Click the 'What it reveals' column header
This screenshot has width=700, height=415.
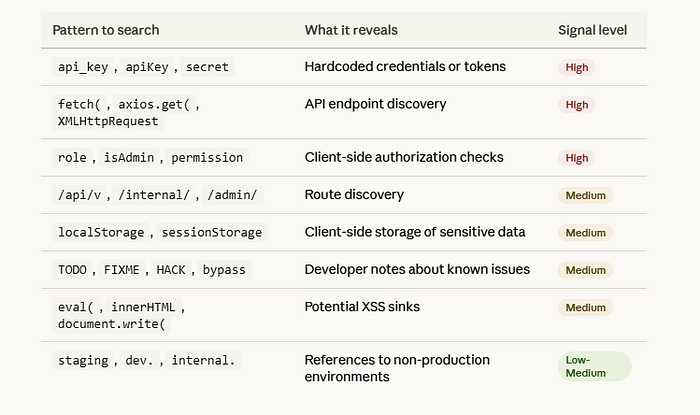pyautogui.click(x=351, y=30)
